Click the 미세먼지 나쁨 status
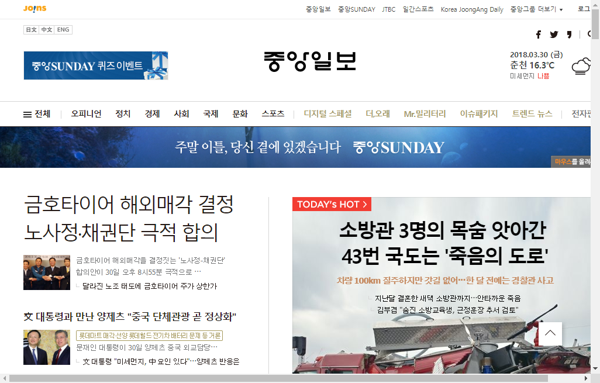Screen dimensions: 600x383 [x=530, y=76]
